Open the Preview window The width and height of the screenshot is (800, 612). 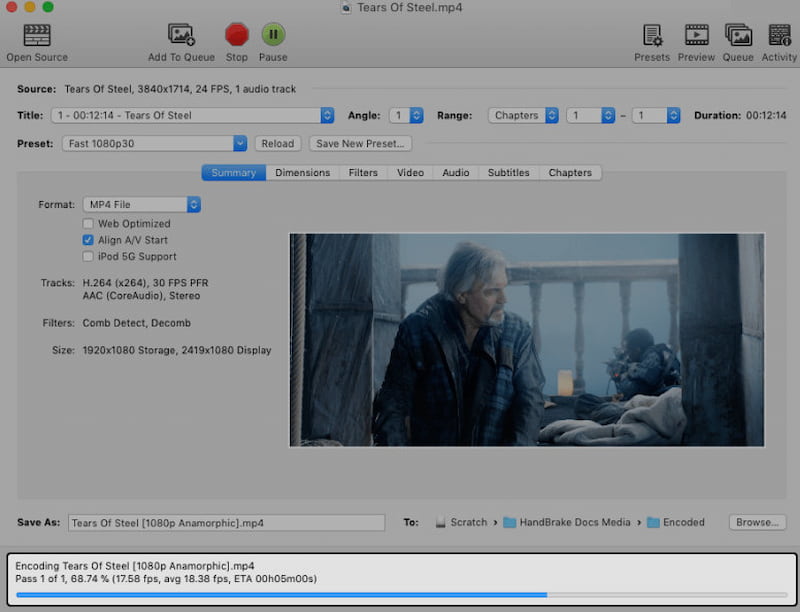tap(696, 35)
